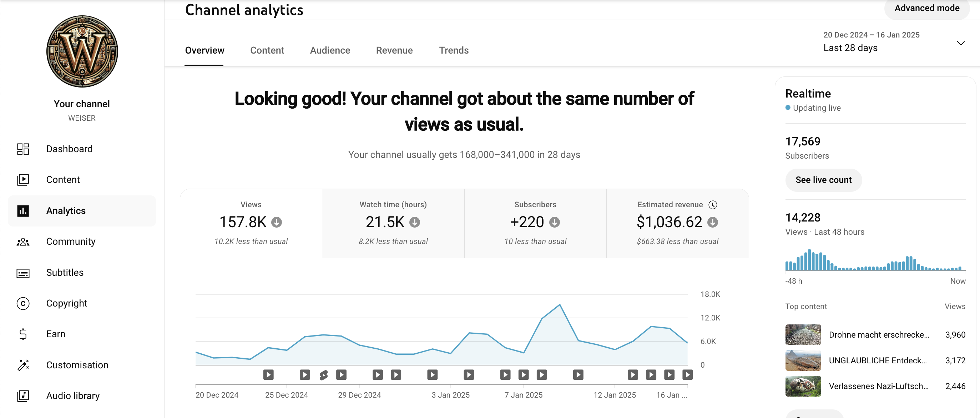Click the "Channel analytics" page heading

coord(244,10)
